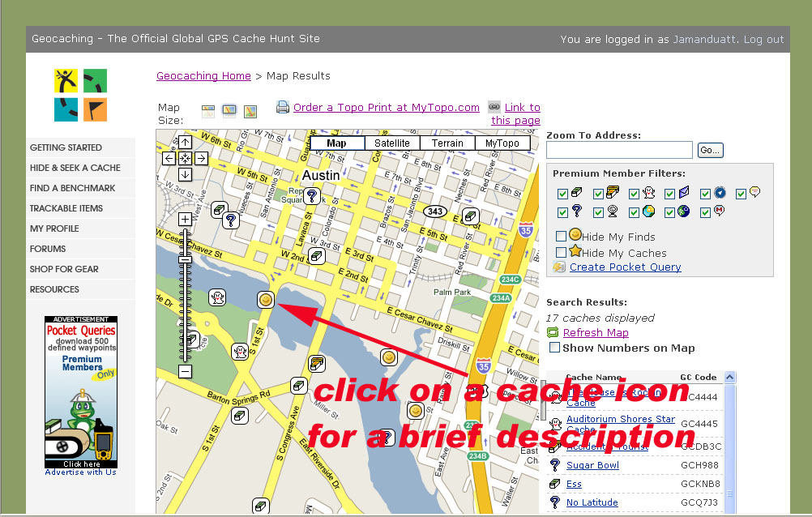Select the Map view tab

click(336, 143)
